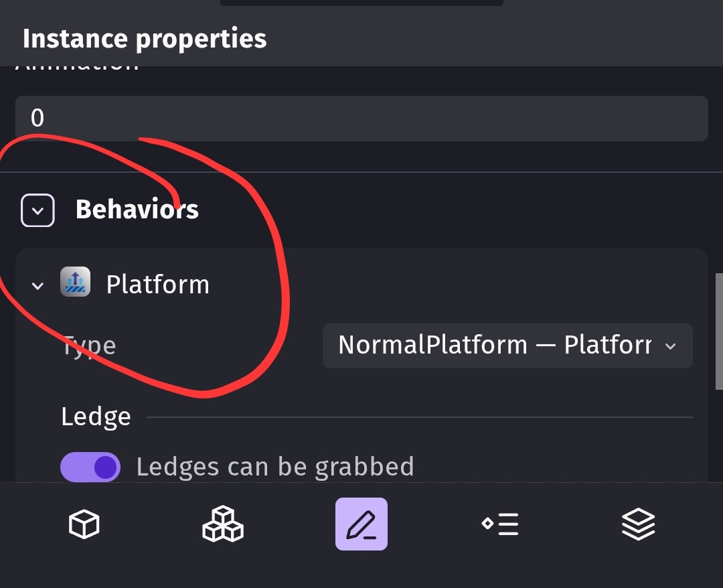This screenshot has width=723, height=588.
Task: Select the Instance properties pencil icon
Action: pos(361,524)
